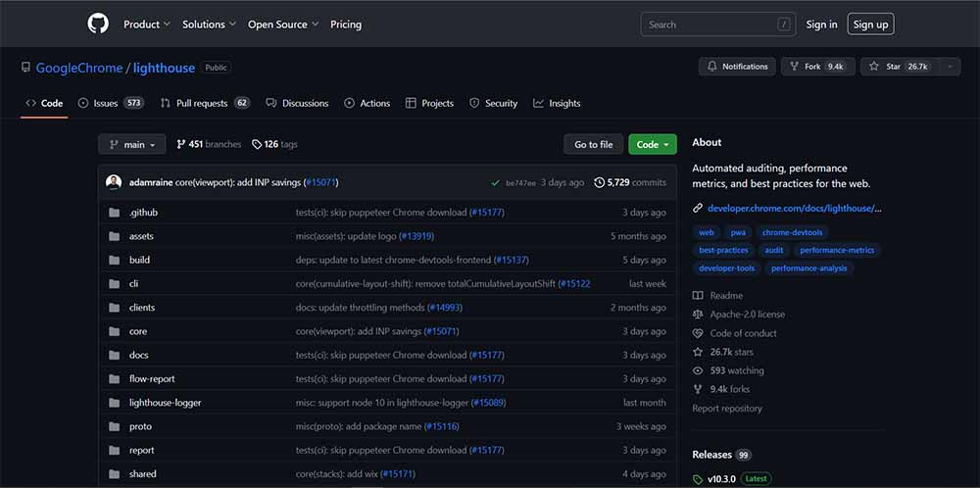Click the Sign in link
The image size is (980, 488).
(821, 24)
